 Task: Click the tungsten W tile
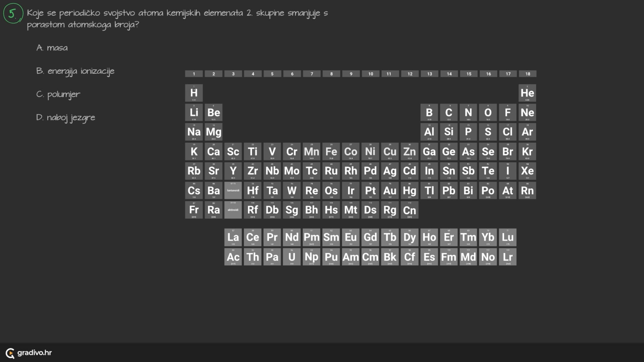(x=292, y=190)
